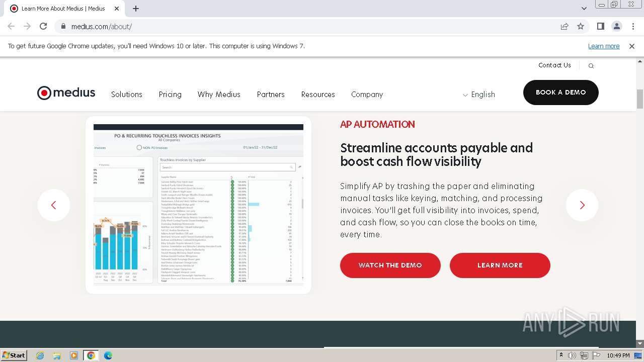This screenshot has height=362, width=644.
Task: Open network status in the tray
Action: [x=584, y=355]
